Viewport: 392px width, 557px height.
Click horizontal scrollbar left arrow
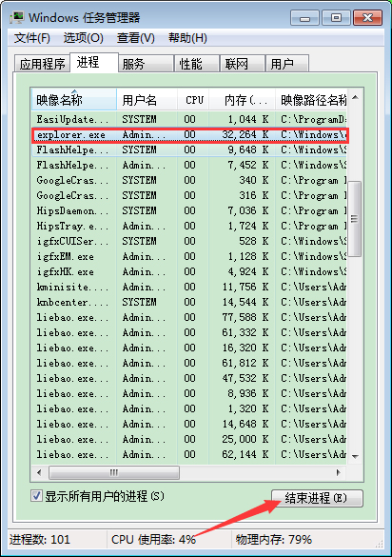39,472
